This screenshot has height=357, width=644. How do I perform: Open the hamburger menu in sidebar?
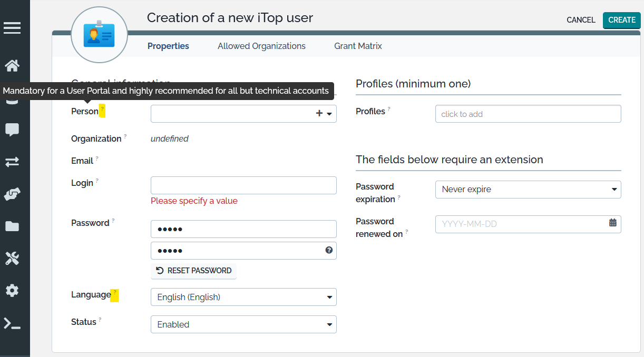pyautogui.click(x=12, y=28)
